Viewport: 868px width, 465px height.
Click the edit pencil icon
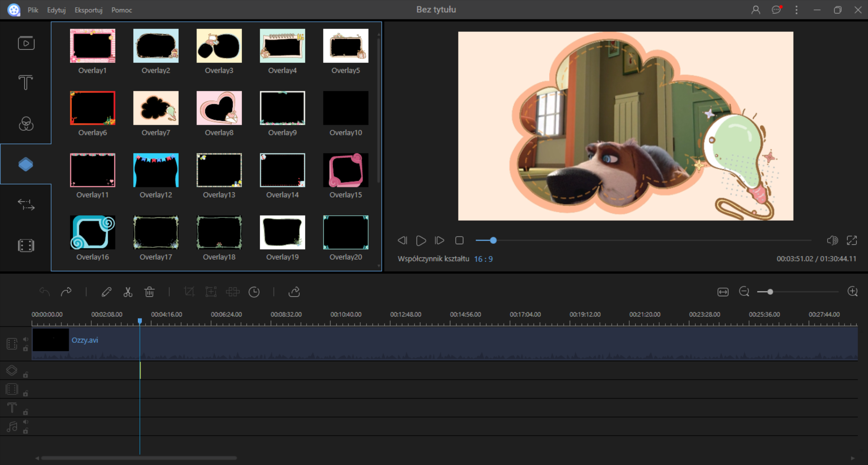tap(106, 292)
